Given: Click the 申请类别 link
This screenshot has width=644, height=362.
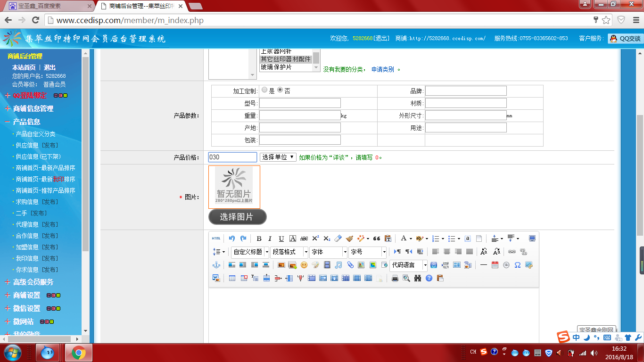Looking at the screenshot, I should click(382, 69).
